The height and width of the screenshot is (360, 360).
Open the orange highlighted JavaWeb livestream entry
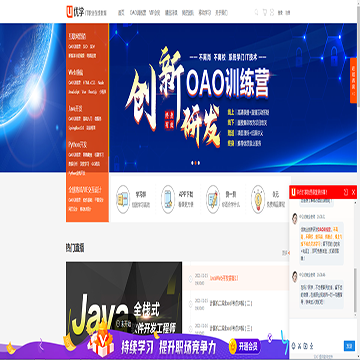point(224,278)
